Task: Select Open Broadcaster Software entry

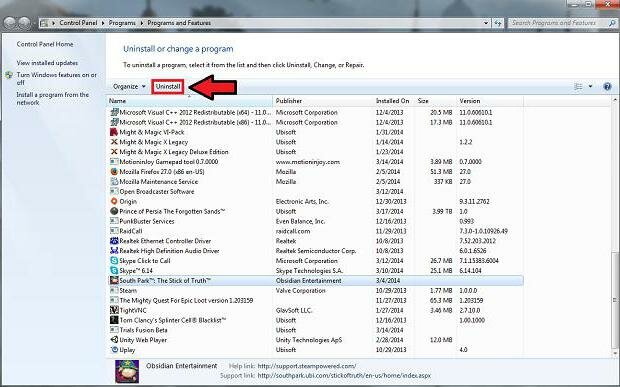Action: 316,191
